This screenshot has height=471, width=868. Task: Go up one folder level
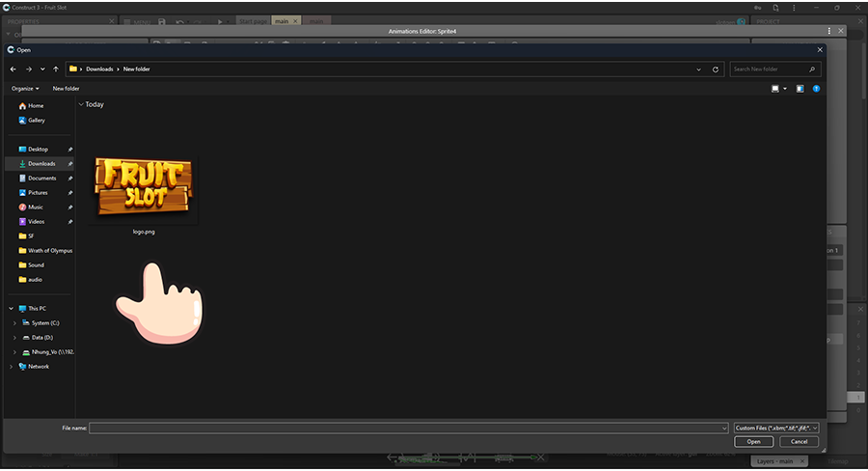[x=56, y=69]
